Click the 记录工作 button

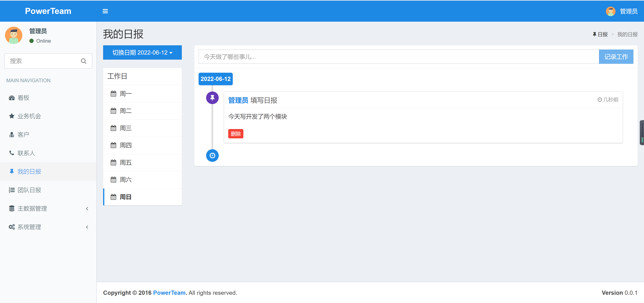616,57
